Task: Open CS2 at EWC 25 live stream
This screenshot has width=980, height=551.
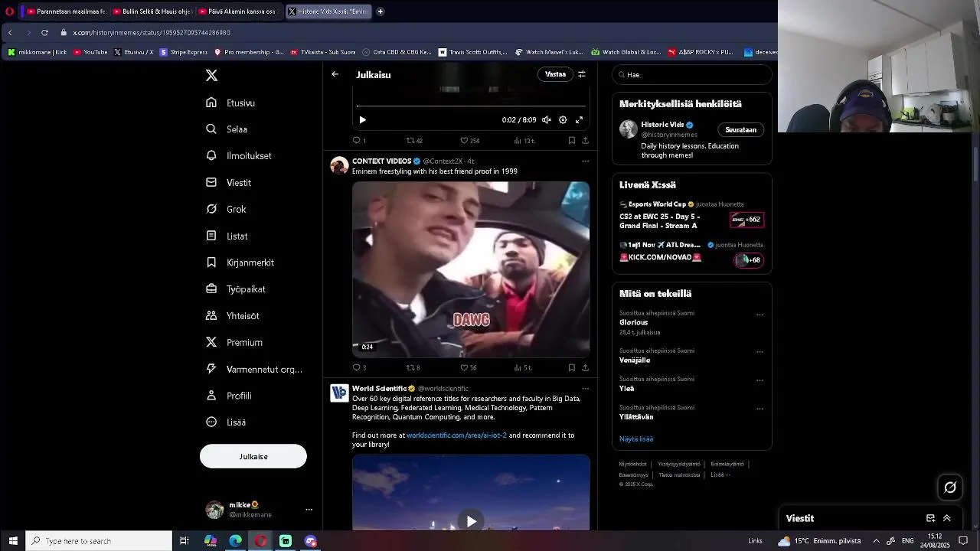Action: (691, 216)
